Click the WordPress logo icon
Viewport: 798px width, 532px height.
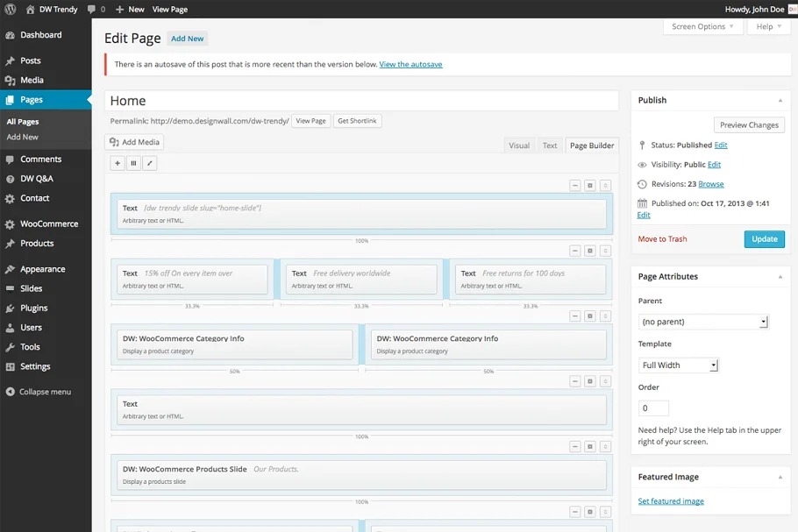coord(10,9)
